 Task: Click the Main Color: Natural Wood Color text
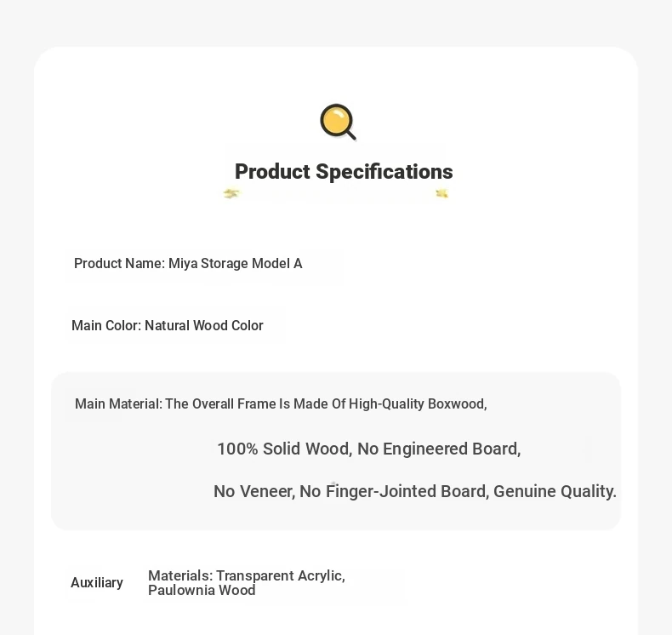click(x=167, y=325)
